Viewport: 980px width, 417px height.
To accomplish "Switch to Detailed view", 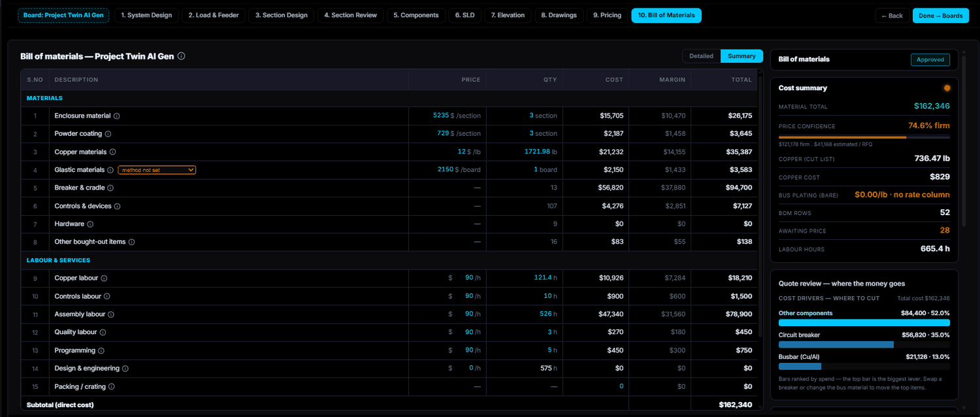I will pyautogui.click(x=701, y=56).
